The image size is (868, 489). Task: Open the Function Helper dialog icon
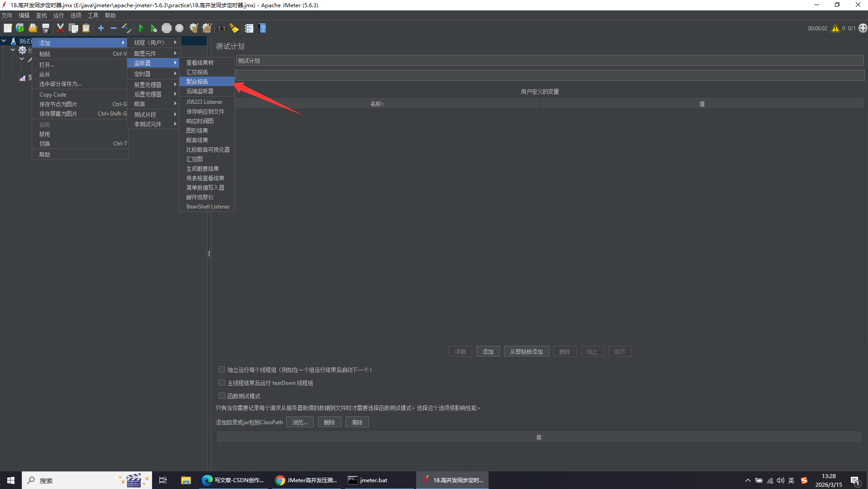[249, 28]
